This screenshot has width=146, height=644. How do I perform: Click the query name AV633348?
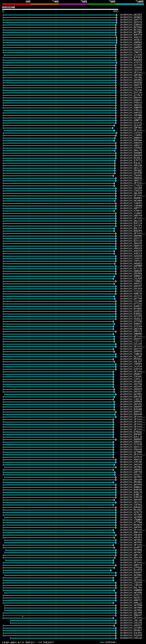tap(8, 8)
